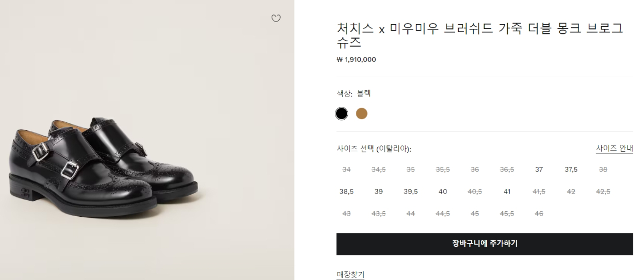Pick size 39,5
Screen dimensions: 644x280
coord(411,191)
